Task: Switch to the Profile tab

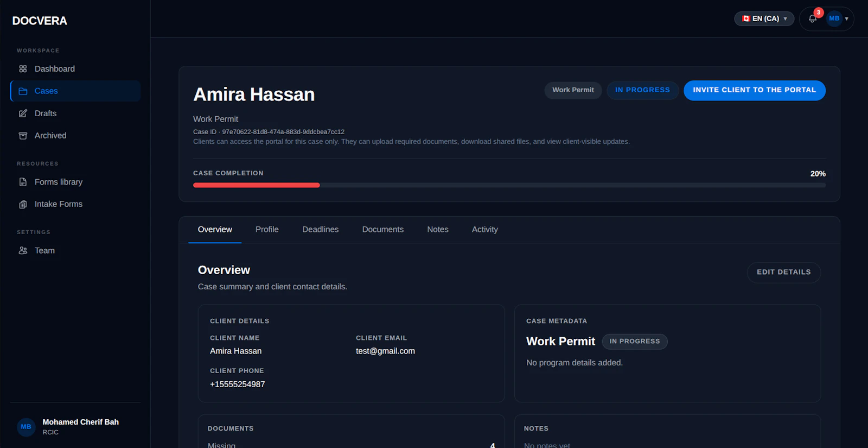Action: tap(267, 230)
